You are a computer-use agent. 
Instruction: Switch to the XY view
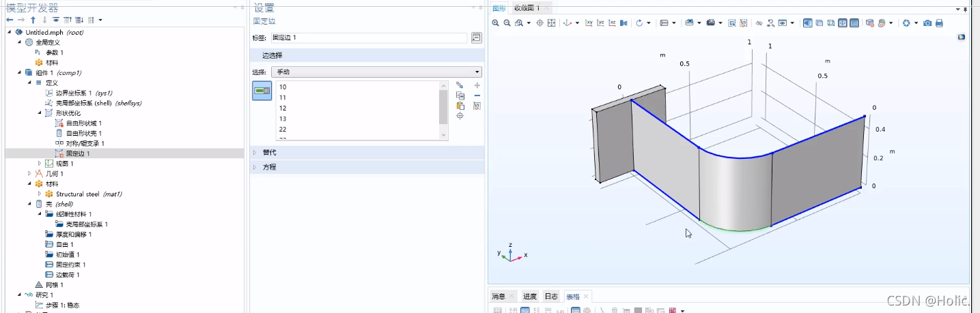pos(589,23)
